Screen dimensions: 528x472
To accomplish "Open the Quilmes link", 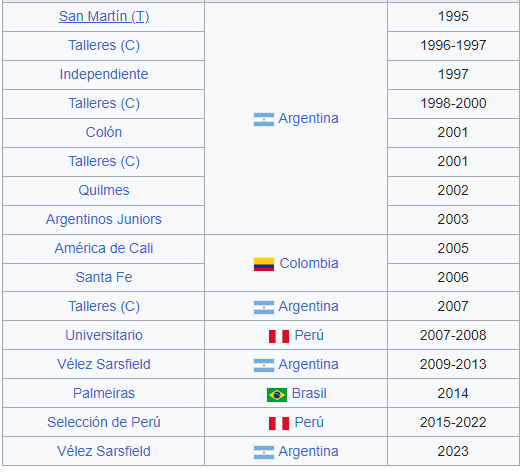I will (x=104, y=190).
